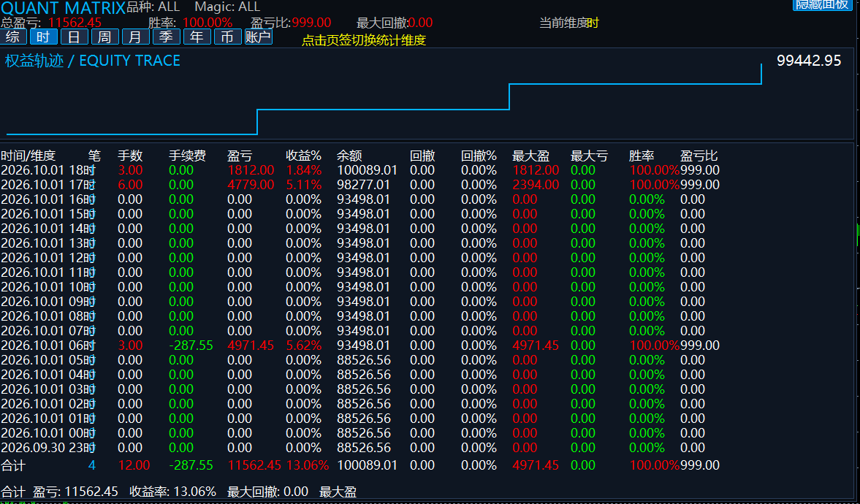Click footer summary 最大回撤: 0.00
The image size is (860, 504).
[x=267, y=492]
